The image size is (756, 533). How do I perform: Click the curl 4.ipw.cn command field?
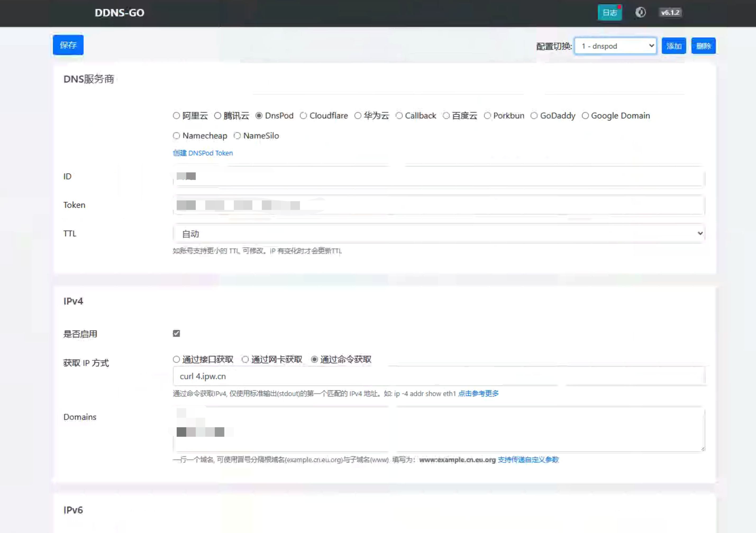click(x=439, y=376)
